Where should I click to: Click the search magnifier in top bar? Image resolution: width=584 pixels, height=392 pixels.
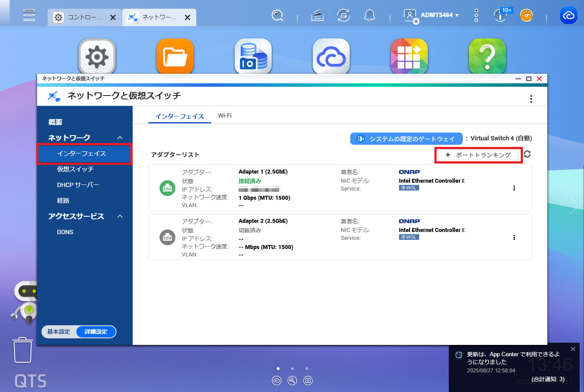277,16
